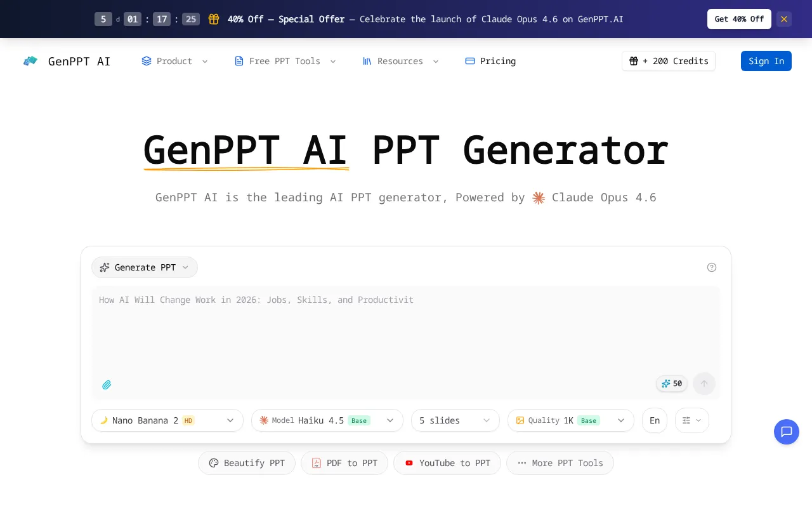
Task: Click the send arrow button
Action: (x=704, y=384)
